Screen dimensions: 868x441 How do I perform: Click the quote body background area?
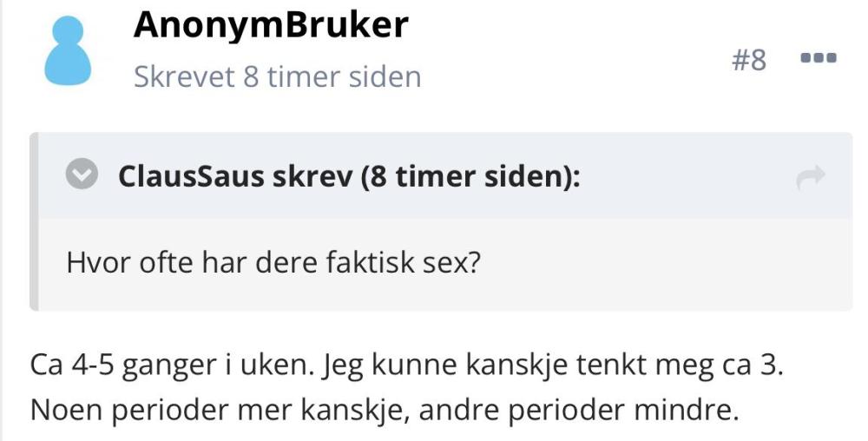pyautogui.click(x=664, y=265)
